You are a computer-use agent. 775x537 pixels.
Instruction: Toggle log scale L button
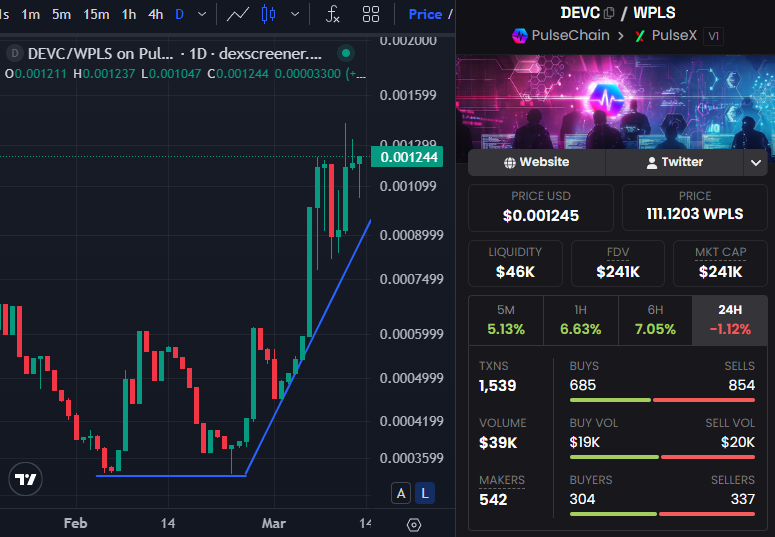(x=425, y=493)
